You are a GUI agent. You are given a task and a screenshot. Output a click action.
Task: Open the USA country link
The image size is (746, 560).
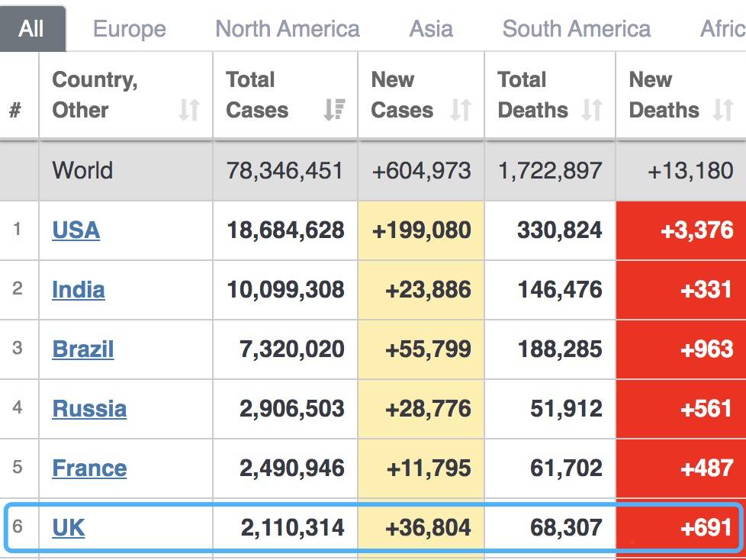pyautogui.click(x=76, y=230)
